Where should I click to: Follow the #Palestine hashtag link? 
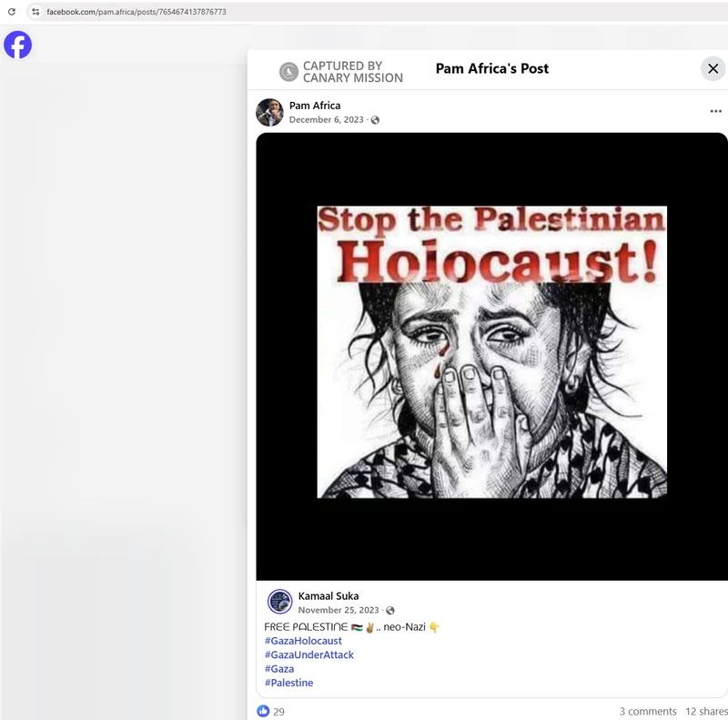[x=288, y=683]
